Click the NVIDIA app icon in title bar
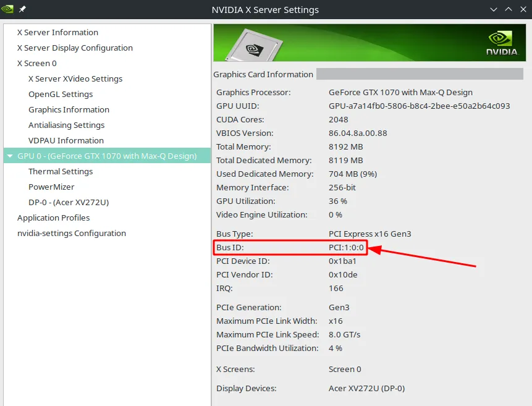 pos(7,9)
